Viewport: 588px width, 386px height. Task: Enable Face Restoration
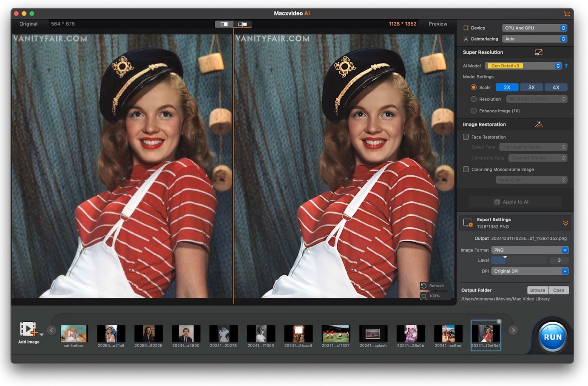coord(466,137)
